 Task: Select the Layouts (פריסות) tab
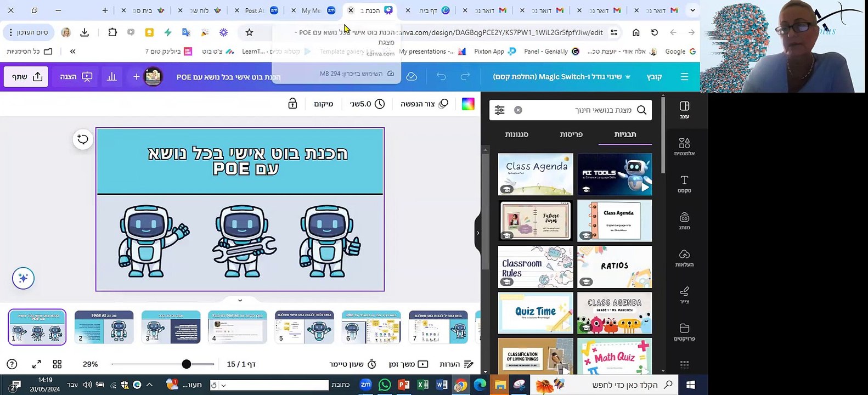pos(571,134)
